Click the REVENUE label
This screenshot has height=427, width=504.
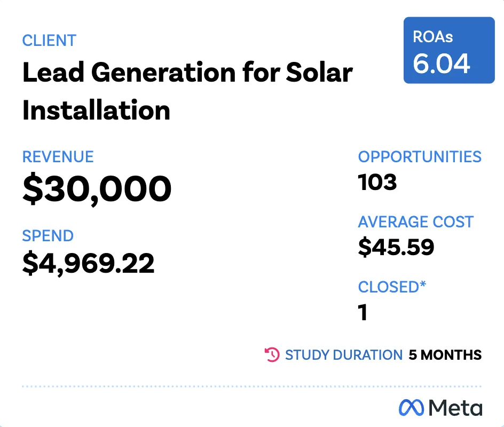58,157
